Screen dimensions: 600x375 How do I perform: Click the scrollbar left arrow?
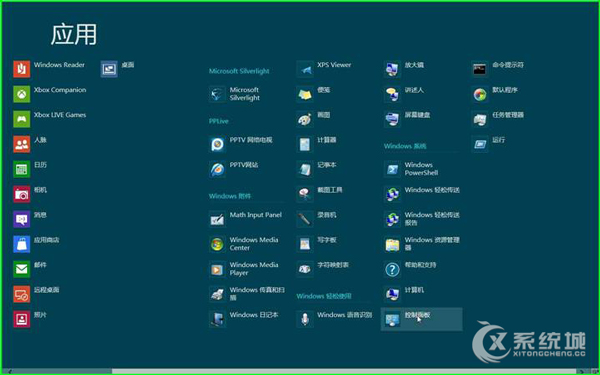pos(9,371)
